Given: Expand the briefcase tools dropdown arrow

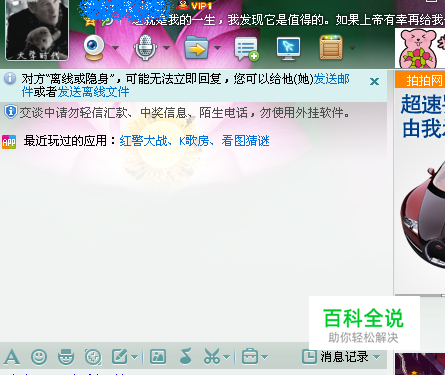Looking at the screenshot, I should point(265,357).
